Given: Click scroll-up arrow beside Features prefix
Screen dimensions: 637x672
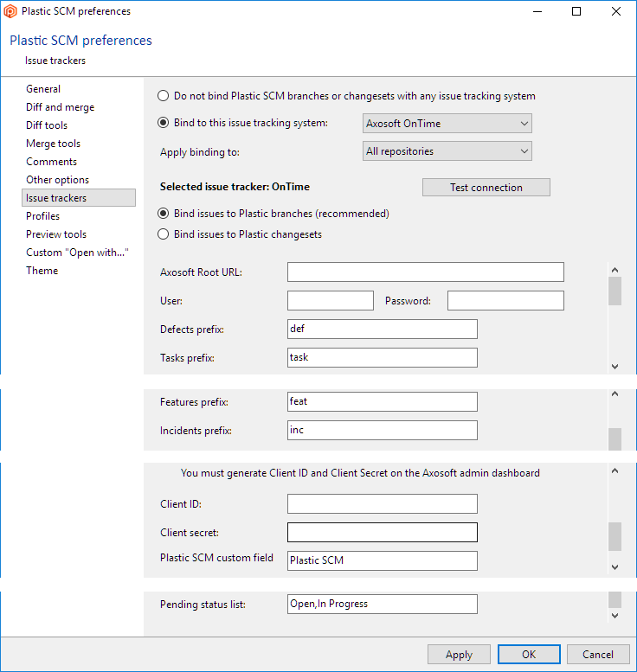Looking at the screenshot, I should 614,394.
